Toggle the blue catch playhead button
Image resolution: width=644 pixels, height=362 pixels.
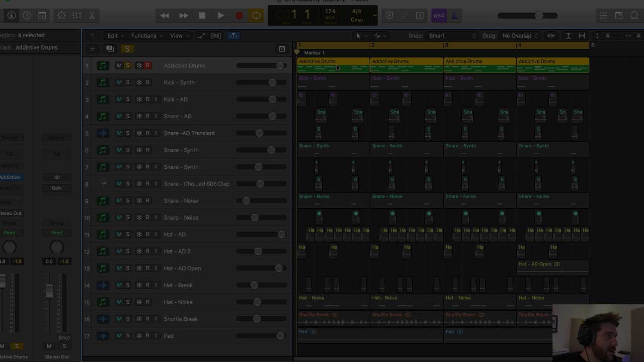pyautogui.click(x=233, y=36)
